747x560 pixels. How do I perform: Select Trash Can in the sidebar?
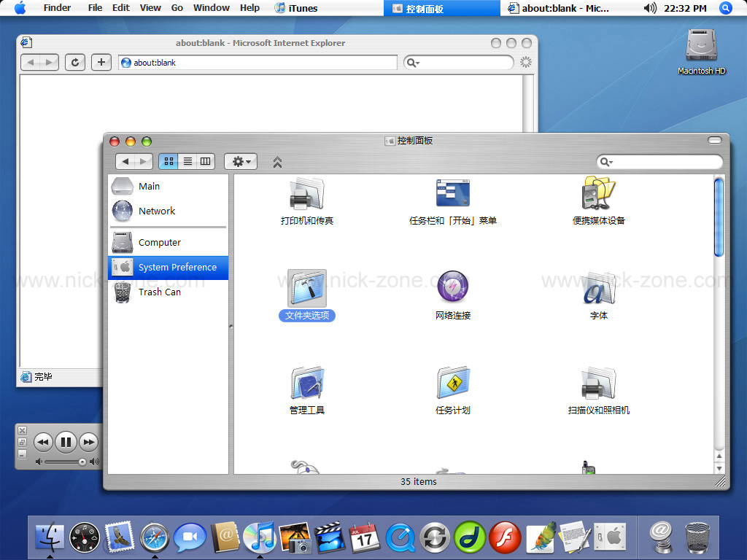tap(169, 292)
